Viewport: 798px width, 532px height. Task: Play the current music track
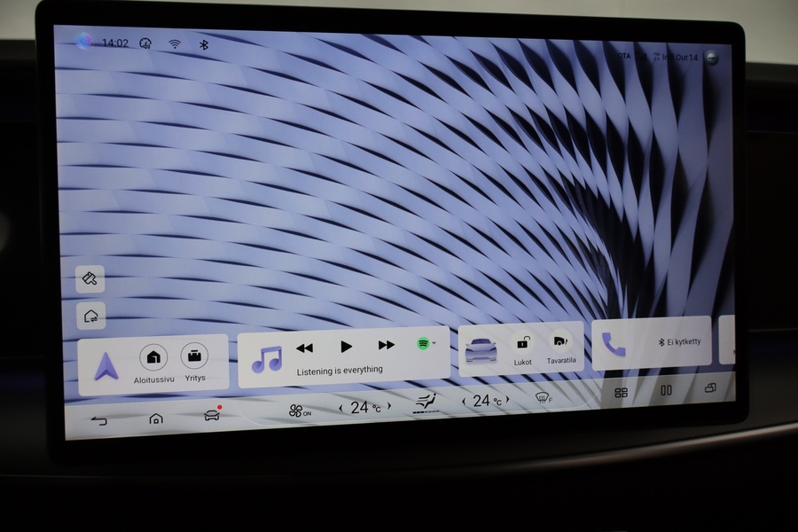[347, 346]
